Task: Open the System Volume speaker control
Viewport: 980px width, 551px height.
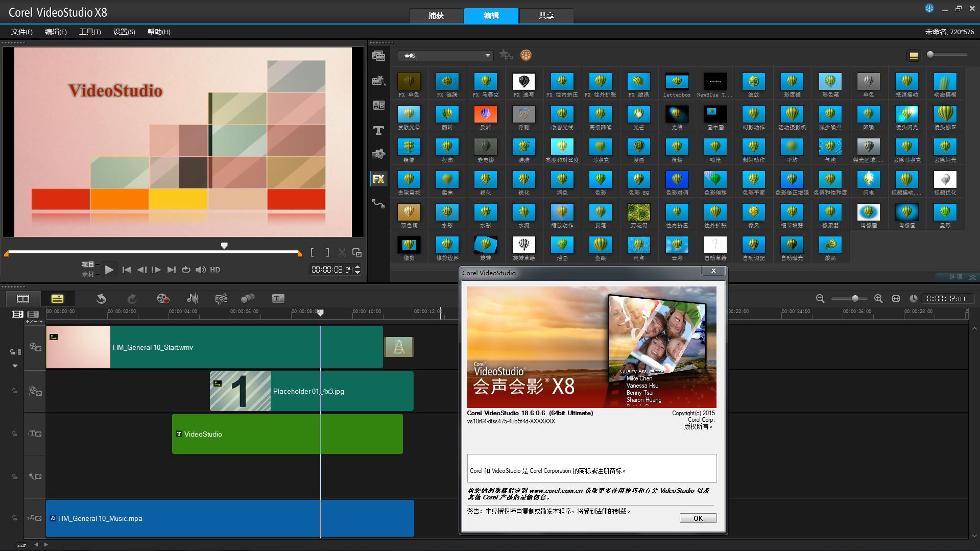Action: pyautogui.click(x=200, y=270)
